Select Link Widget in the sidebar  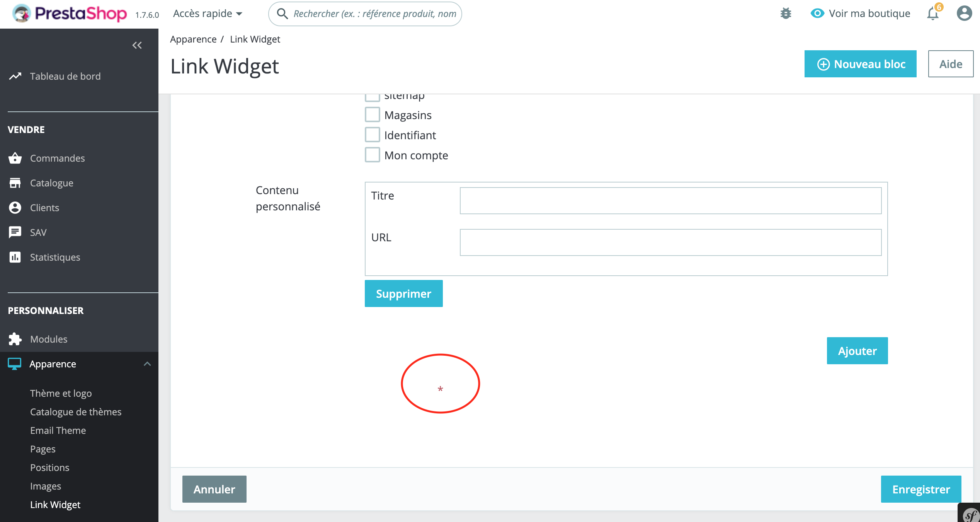point(55,505)
